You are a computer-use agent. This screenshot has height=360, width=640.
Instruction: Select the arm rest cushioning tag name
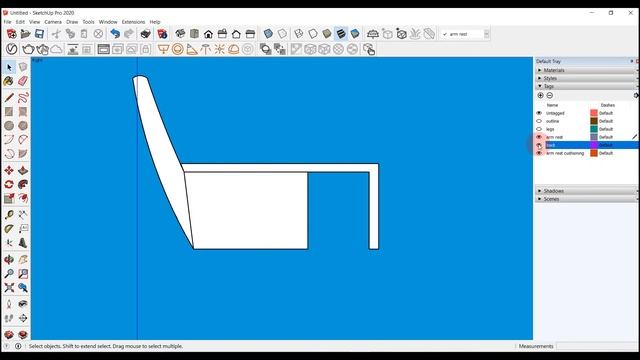point(565,153)
